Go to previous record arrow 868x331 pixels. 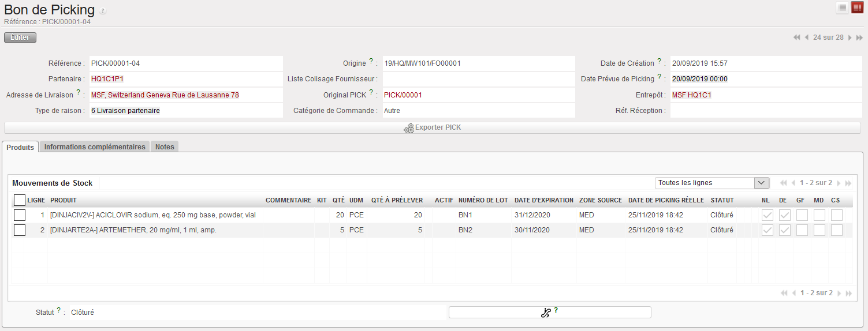(x=806, y=37)
